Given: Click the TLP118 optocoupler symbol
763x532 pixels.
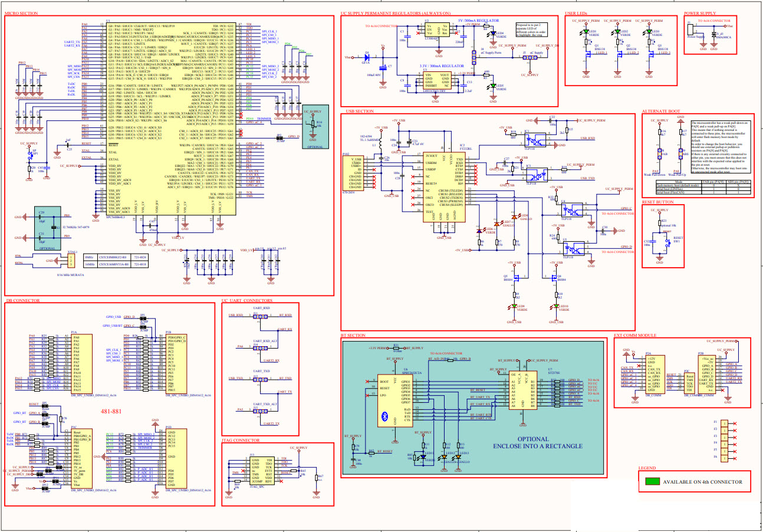Looking at the screenshot, I should (534, 140).
